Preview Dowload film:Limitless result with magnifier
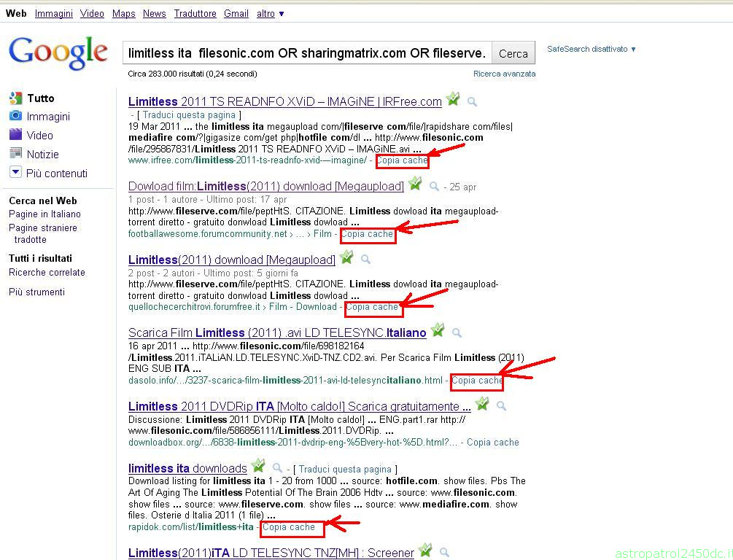Viewport: 733px width, 560px height. [434, 187]
